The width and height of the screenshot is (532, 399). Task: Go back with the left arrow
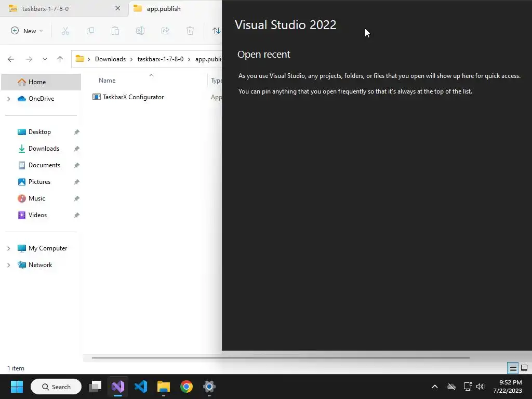11,59
